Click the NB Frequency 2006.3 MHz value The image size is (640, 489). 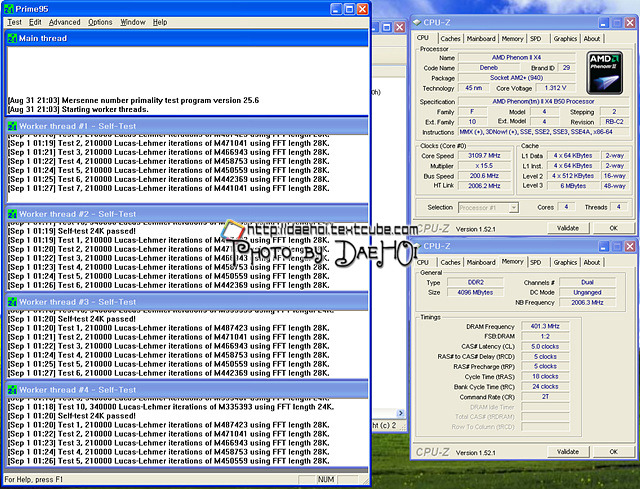tap(587, 302)
